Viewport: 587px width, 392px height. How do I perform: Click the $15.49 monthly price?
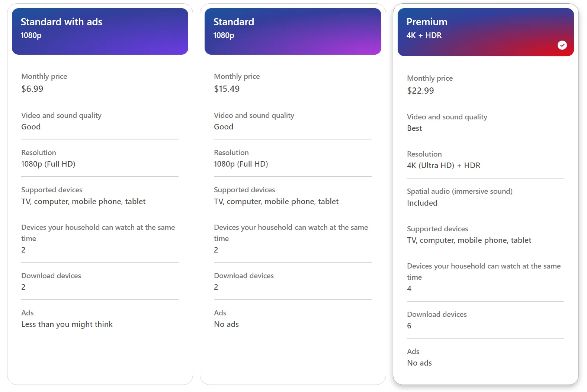tap(227, 89)
